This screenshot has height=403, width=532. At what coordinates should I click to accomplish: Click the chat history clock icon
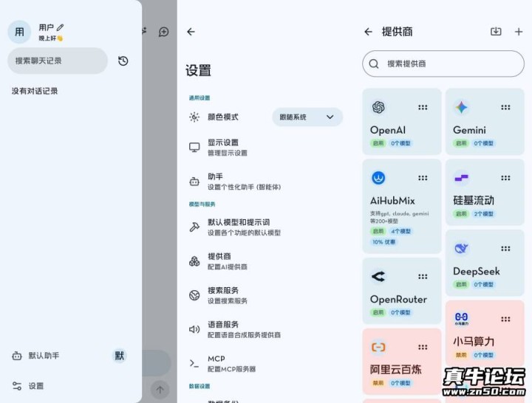point(123,61)
